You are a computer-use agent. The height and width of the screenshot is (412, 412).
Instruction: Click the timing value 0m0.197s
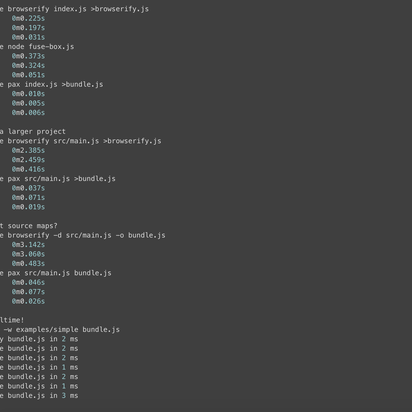pyautogui.click(x=28, y=28)
